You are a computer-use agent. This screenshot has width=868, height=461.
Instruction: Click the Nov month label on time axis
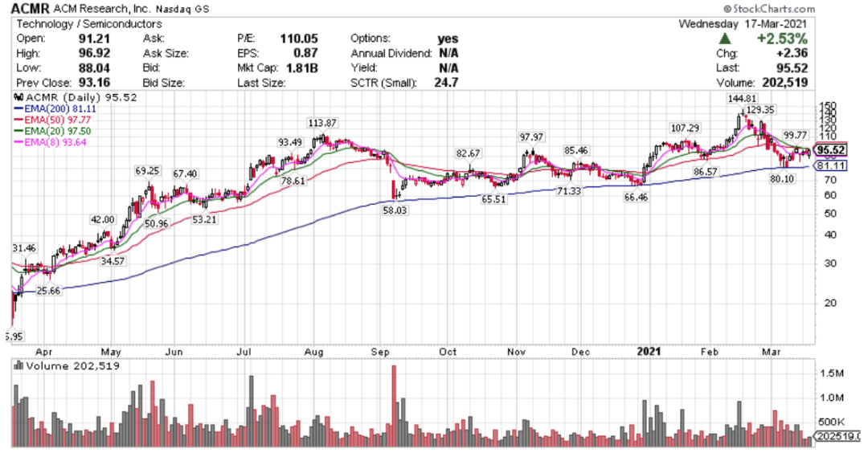point(517,352)
